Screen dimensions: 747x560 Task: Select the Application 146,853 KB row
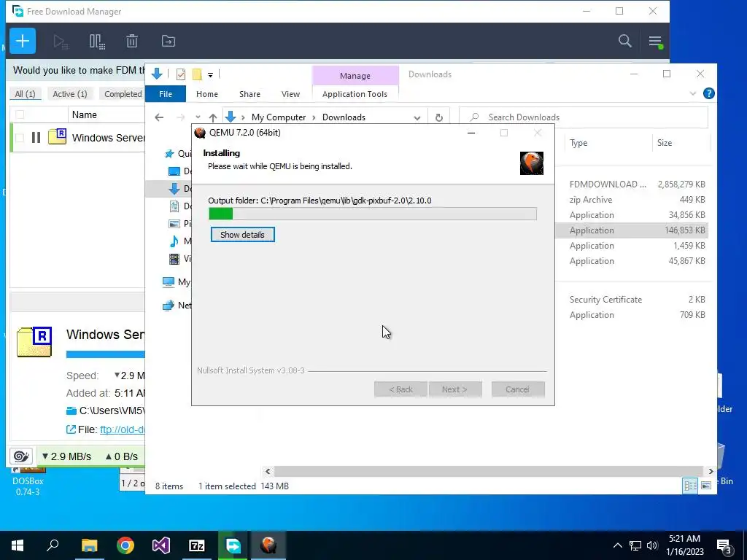tap(632, 230)
